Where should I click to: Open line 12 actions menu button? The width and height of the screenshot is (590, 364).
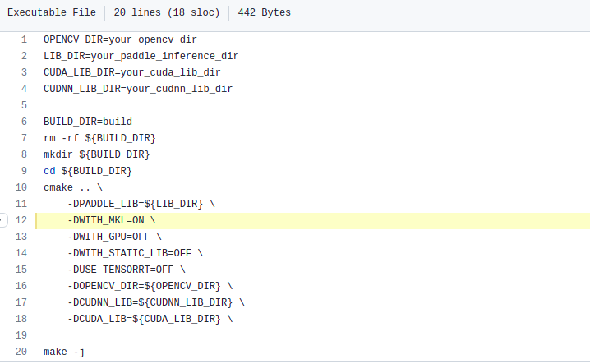pyautogui.click(x=3, y=220)
